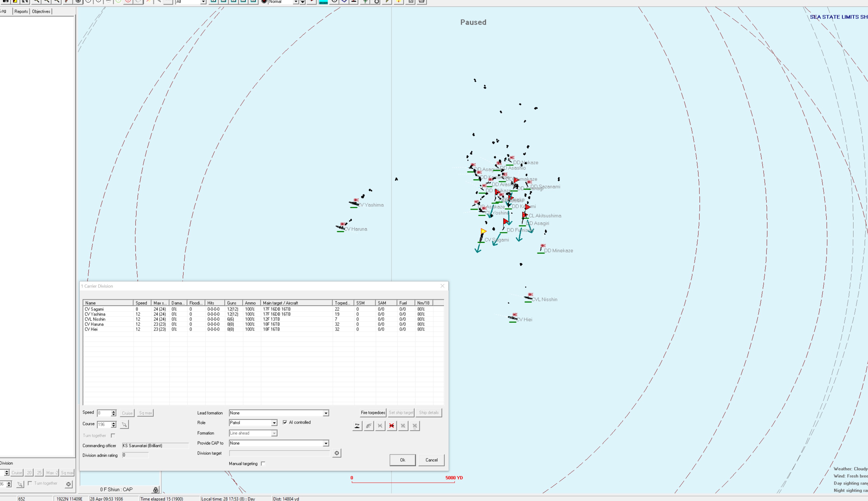Open the Formation dropdown showing Line ahead
The width and height of the screenshot is (868, 501).
(274, 433)
